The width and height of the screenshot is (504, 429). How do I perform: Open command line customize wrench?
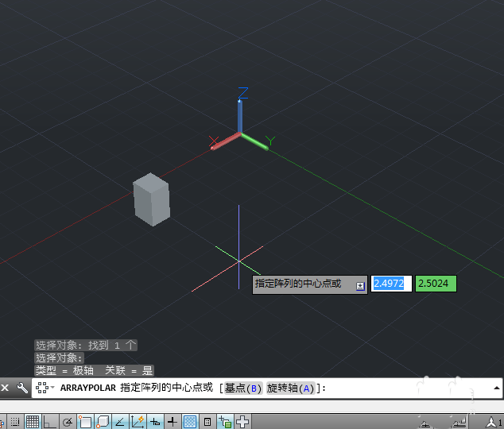click(x=22, y=388)
